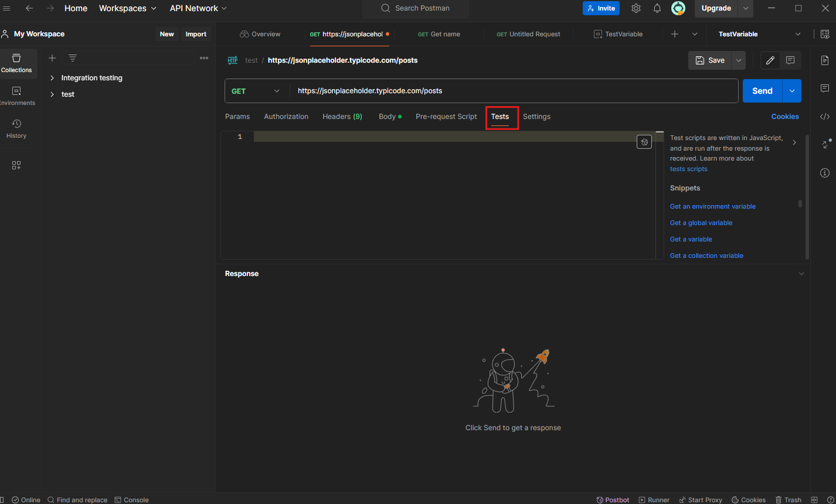Open the request info icon
This screenshot has height=504, width=836.
click(825, 173)
